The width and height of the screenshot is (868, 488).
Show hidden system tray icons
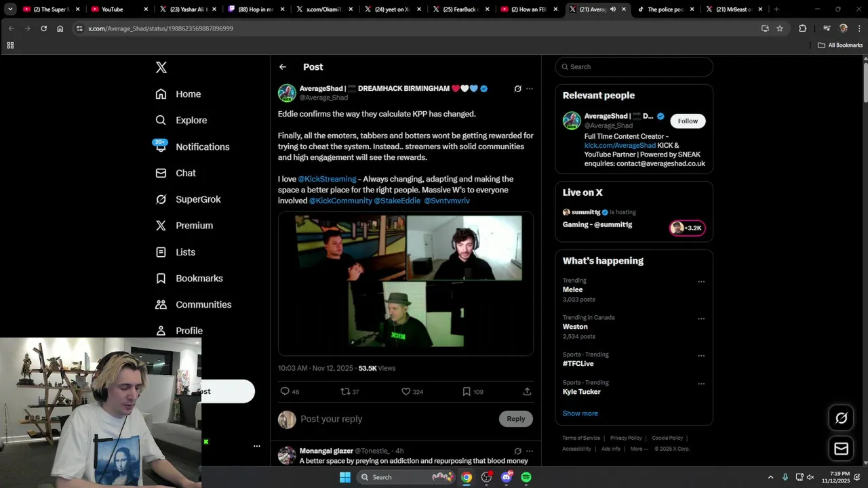click(770, 477)
